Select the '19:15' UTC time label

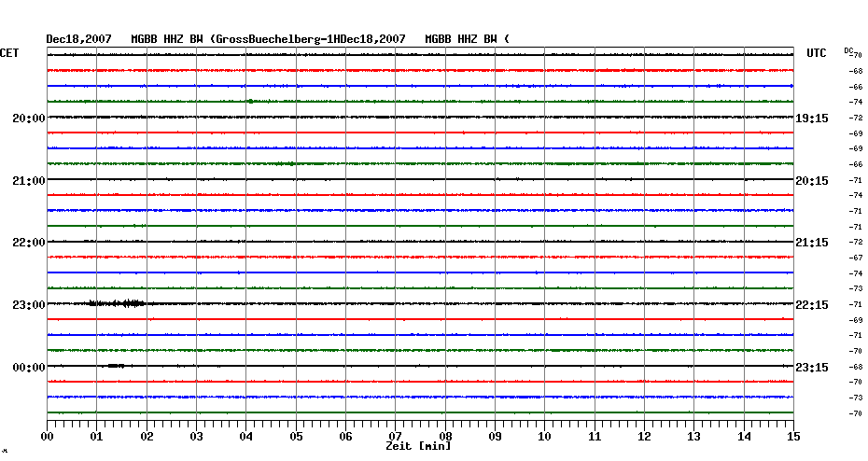(812, 119)
